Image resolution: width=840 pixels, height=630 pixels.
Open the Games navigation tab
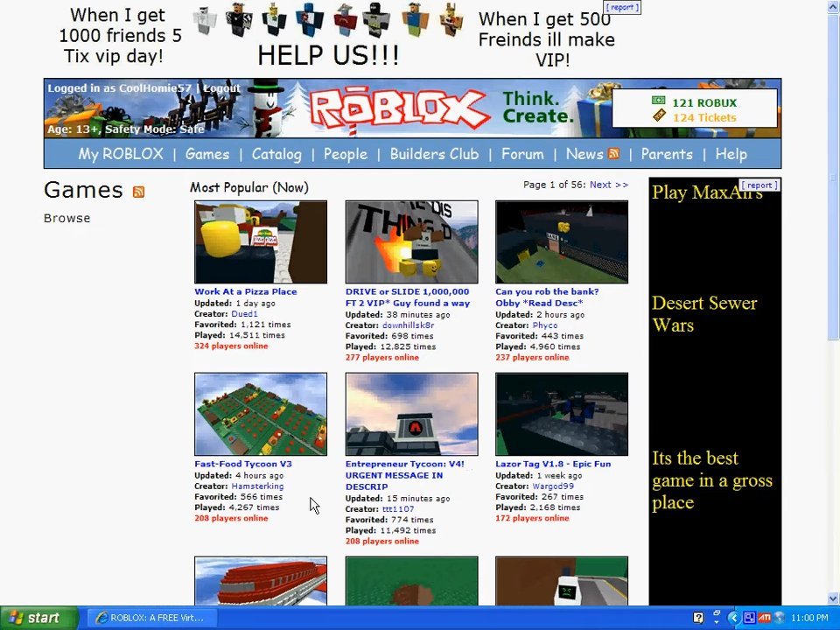[207, 154]
